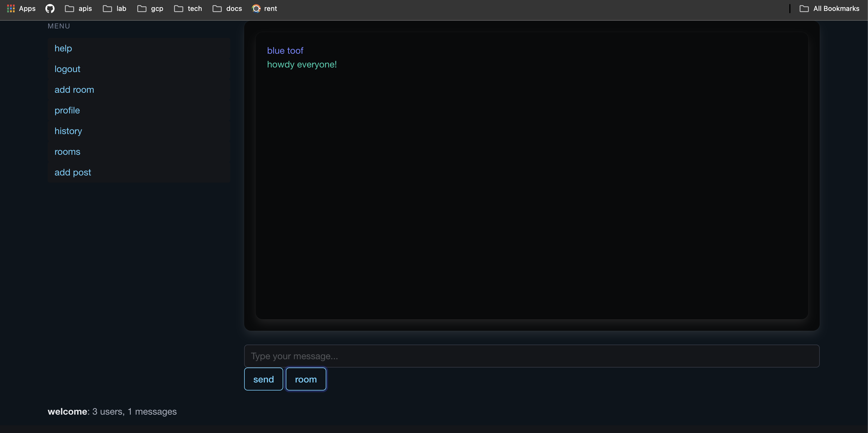
Task: Open the rooms menu entry
Action: click(x=139, y=152)
